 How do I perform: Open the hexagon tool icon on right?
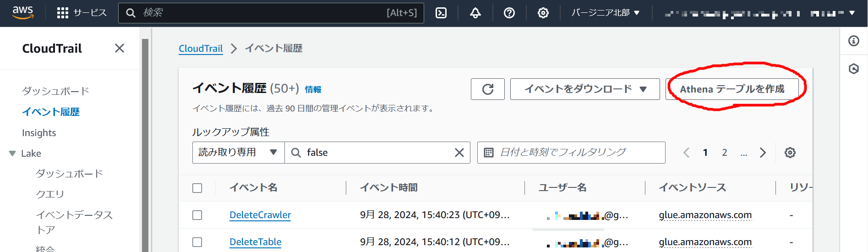click(854, 69)
